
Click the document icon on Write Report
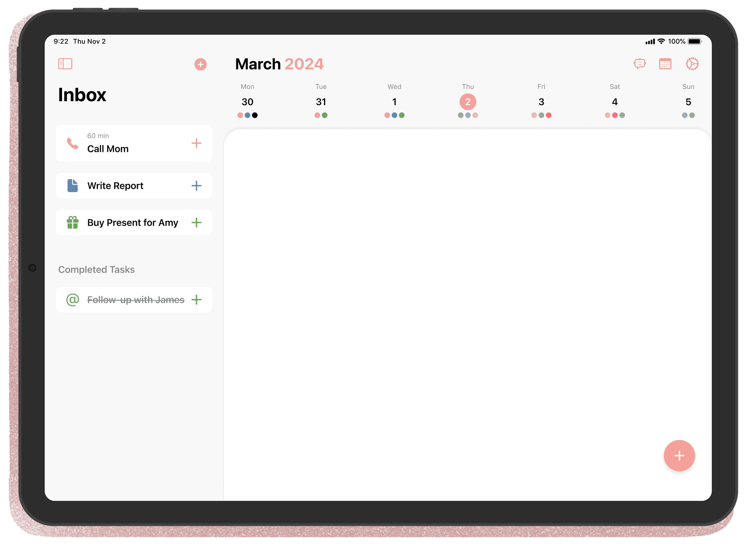[72, 185]
